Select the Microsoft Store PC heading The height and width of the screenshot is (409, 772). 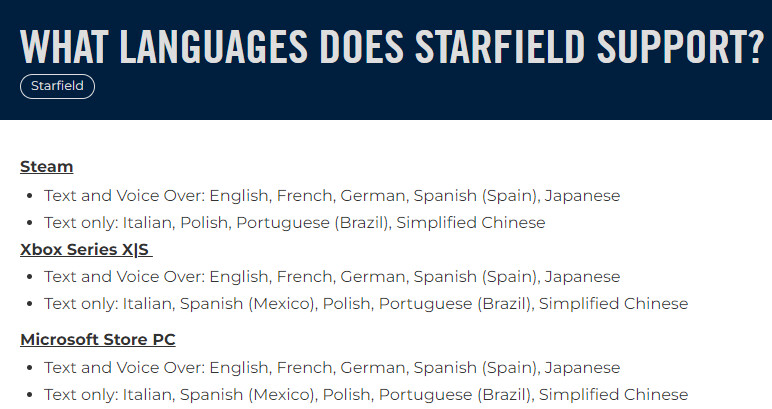98,340
